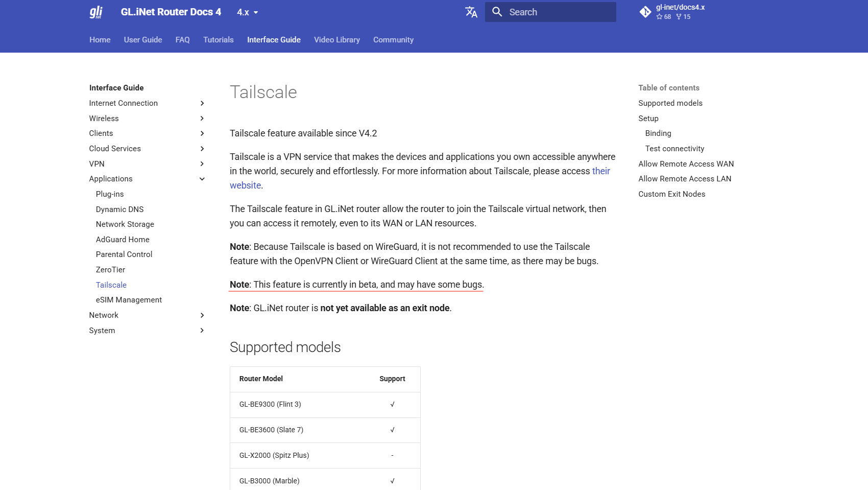Expand the VPN sidebar section
Image resolution: width=868 pixels, height=490 pixels.
coord(202,164)
